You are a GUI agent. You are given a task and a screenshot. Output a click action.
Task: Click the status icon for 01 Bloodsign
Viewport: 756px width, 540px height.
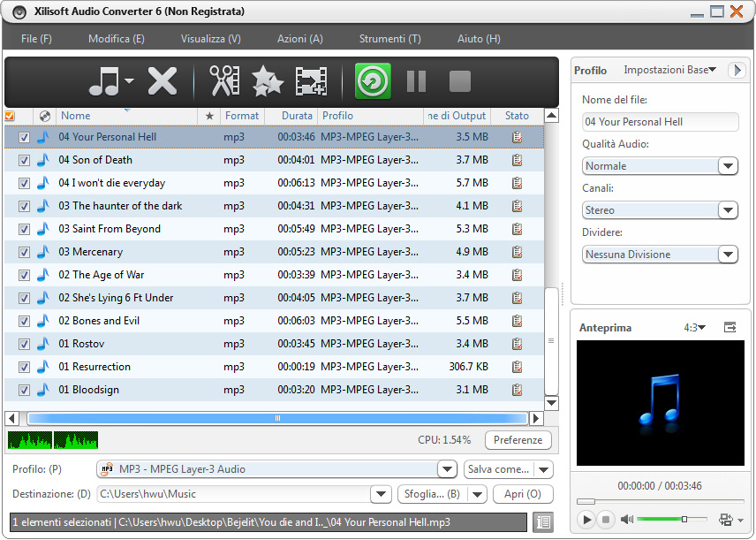click(x=517, y=390)
